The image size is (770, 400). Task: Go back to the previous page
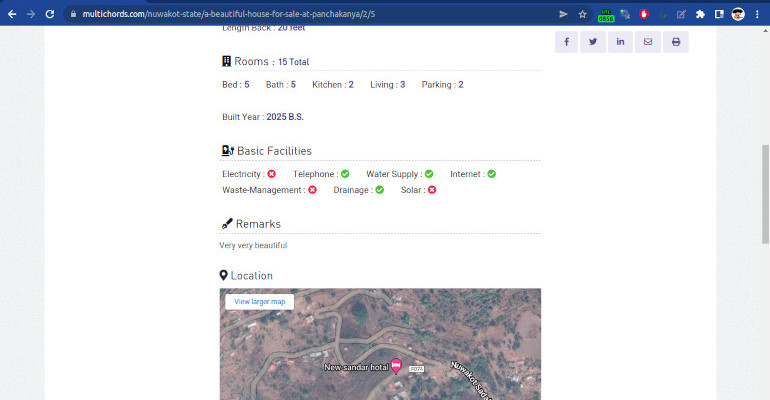pyautogui.click(x=12, y=14)
